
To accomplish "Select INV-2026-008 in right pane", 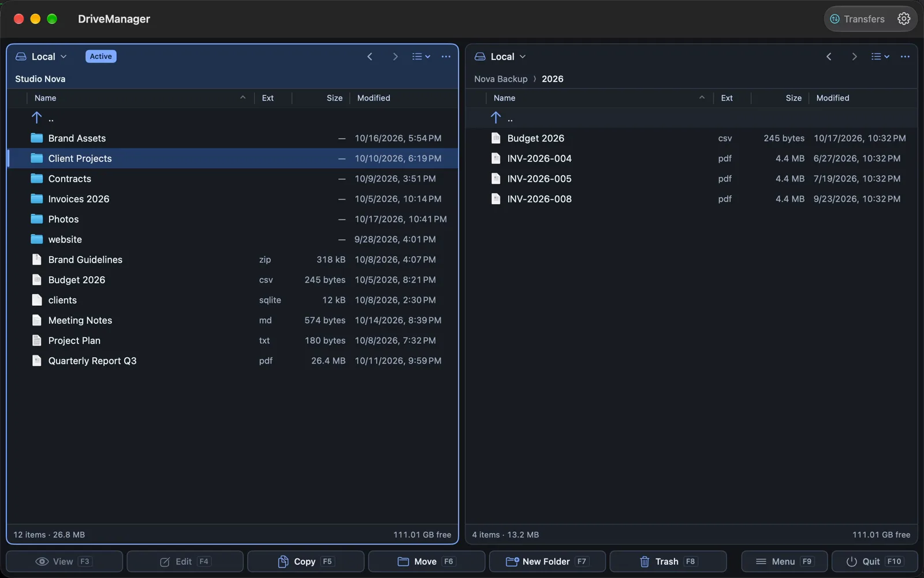I will [x=692, y=199].
